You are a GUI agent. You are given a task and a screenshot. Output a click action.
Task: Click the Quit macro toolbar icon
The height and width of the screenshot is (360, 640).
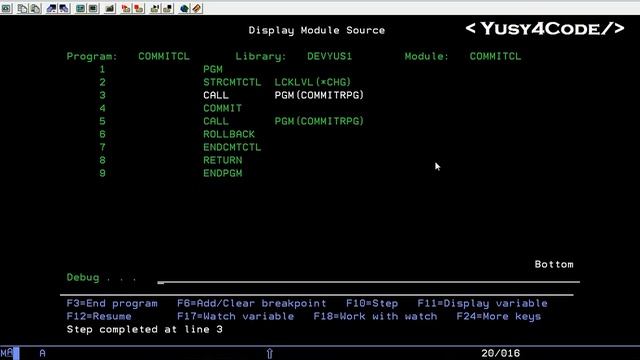tap(168, 8)
